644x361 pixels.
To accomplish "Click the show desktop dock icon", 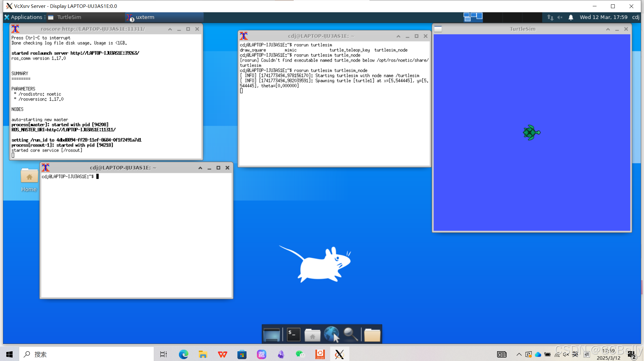I will coord(272,334).
